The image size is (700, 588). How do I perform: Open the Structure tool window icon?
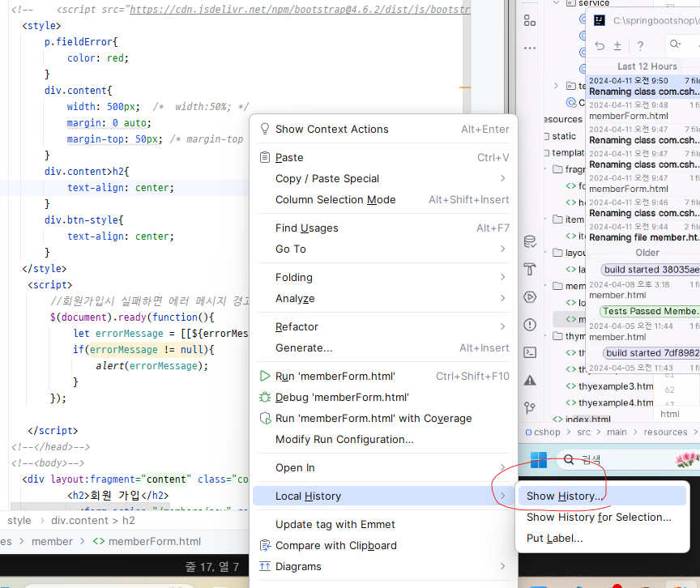click(530, 20)
